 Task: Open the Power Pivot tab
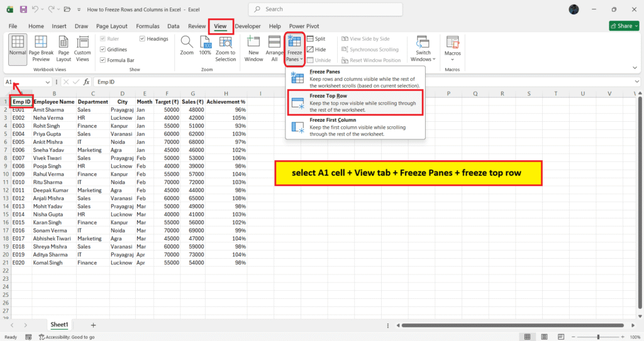click(x=304, y=26)
